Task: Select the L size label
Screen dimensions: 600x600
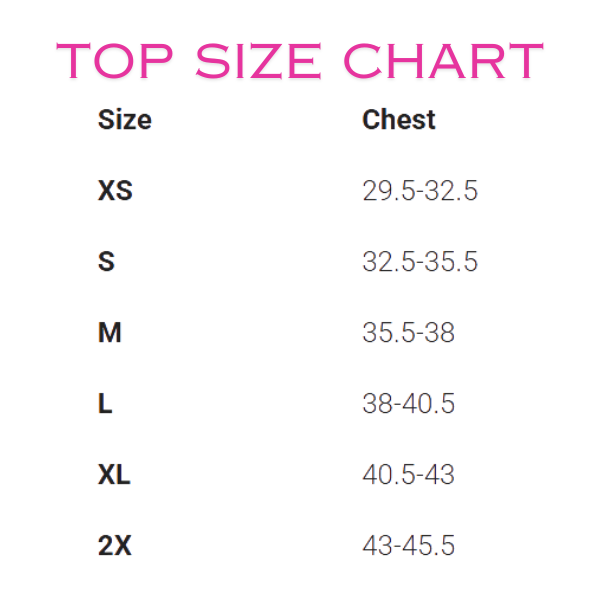Action: click(105, 404)
